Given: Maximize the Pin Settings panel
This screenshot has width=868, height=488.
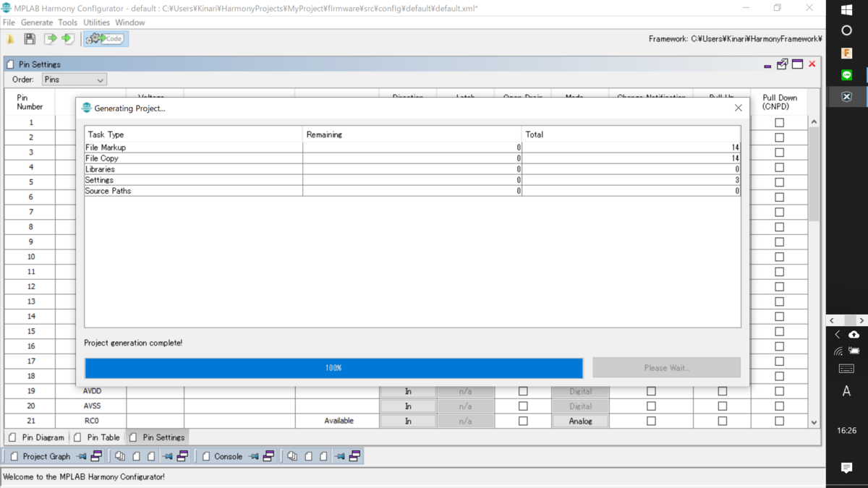Looking at the screenshot, I should pos(797,64).
